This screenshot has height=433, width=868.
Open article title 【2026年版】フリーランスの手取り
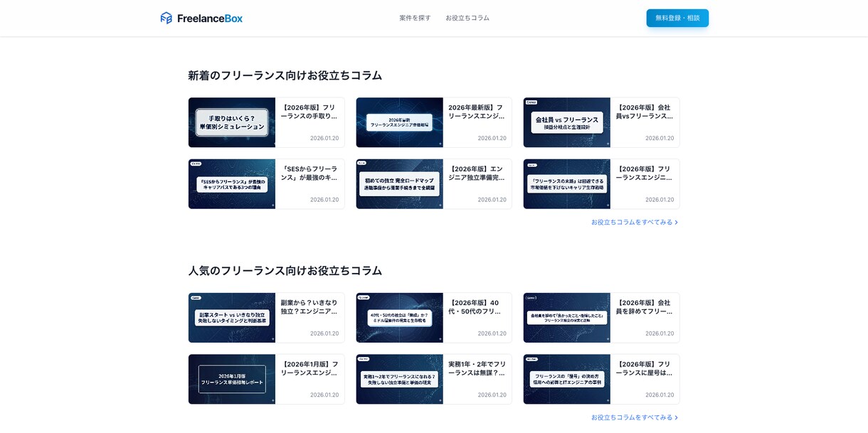click(309, 112)
